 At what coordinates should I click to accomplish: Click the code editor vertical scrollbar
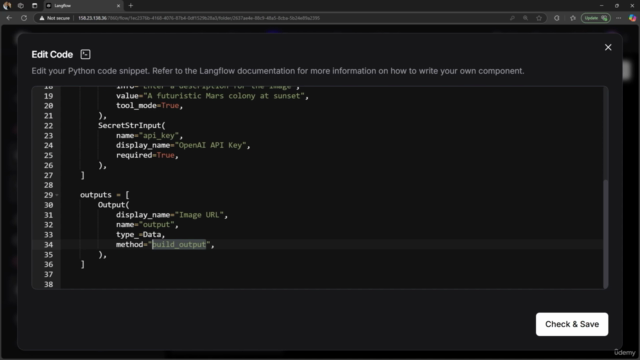[x=605, y=233]
